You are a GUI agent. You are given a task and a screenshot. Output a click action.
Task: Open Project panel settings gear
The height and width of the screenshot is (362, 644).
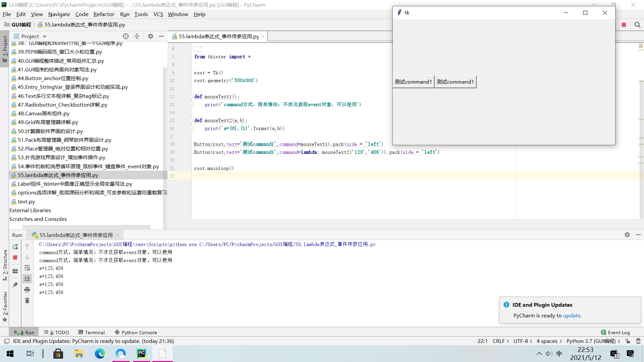[151, 36]
